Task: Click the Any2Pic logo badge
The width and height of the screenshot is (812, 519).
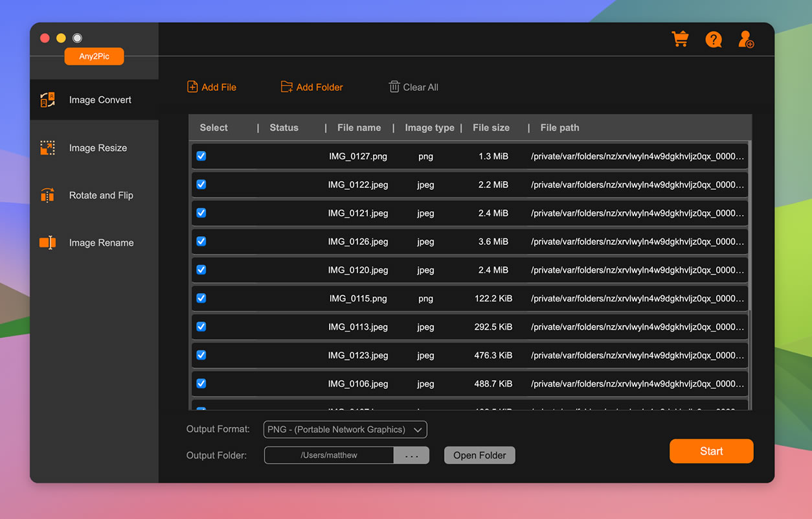Action: [94, 56]
